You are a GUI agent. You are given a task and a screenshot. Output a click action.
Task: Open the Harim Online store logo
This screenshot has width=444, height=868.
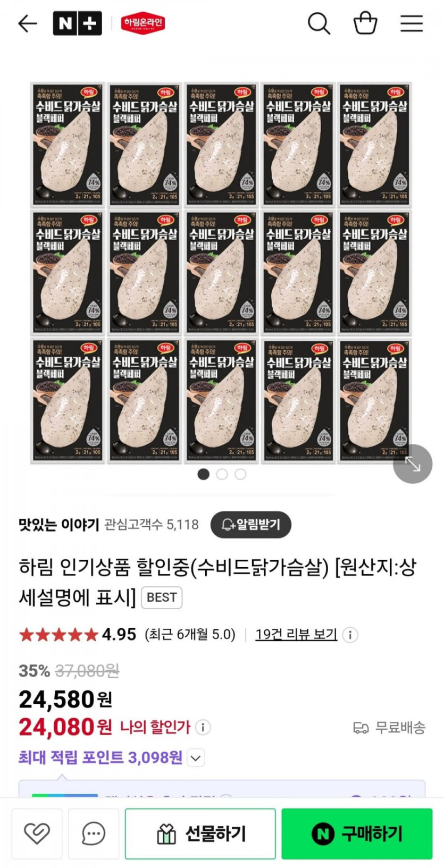pyautogui.click(x=143, y=23)
